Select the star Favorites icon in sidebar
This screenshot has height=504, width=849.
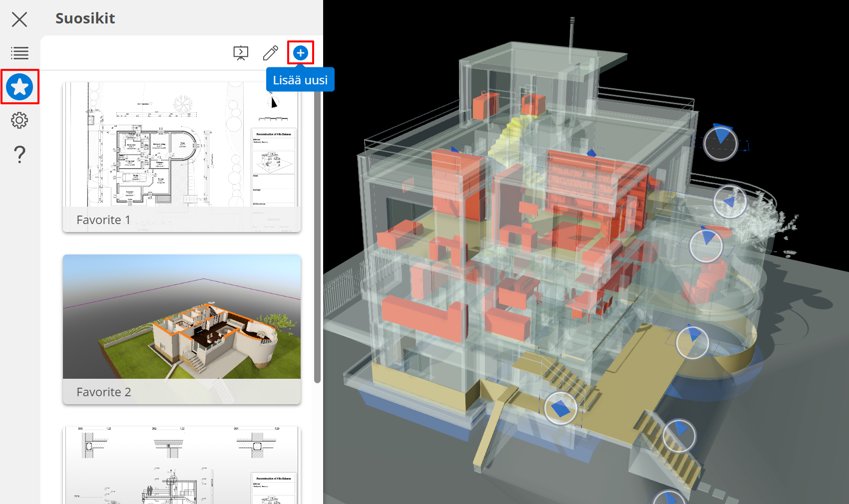19,87
